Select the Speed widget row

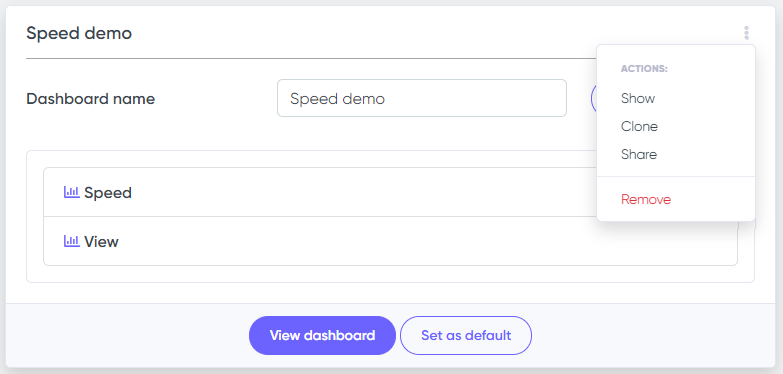[320, 192]
